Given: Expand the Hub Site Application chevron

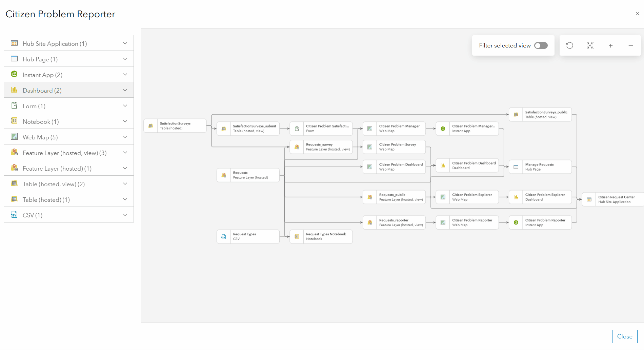Looking at the screenshot, I should [125, 43].
